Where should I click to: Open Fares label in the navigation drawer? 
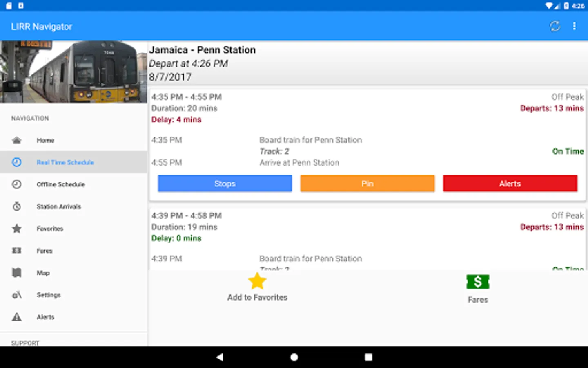[45, 251]
